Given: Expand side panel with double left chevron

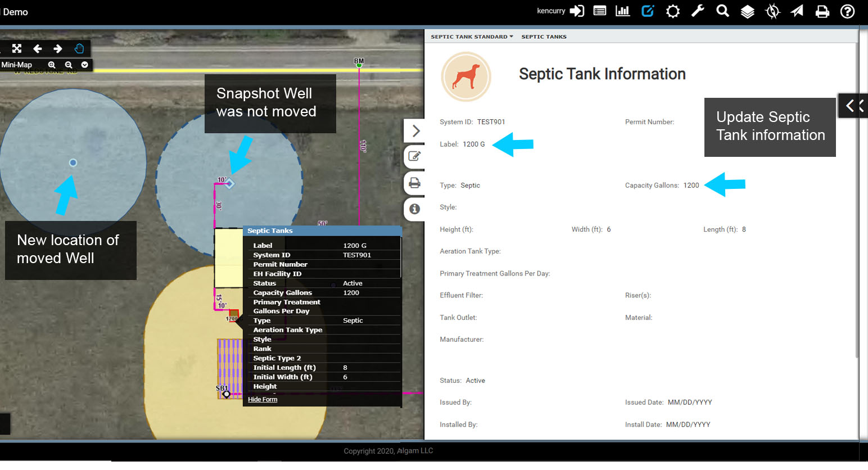Looking at the screenshot, I should (x=854, y=106).
